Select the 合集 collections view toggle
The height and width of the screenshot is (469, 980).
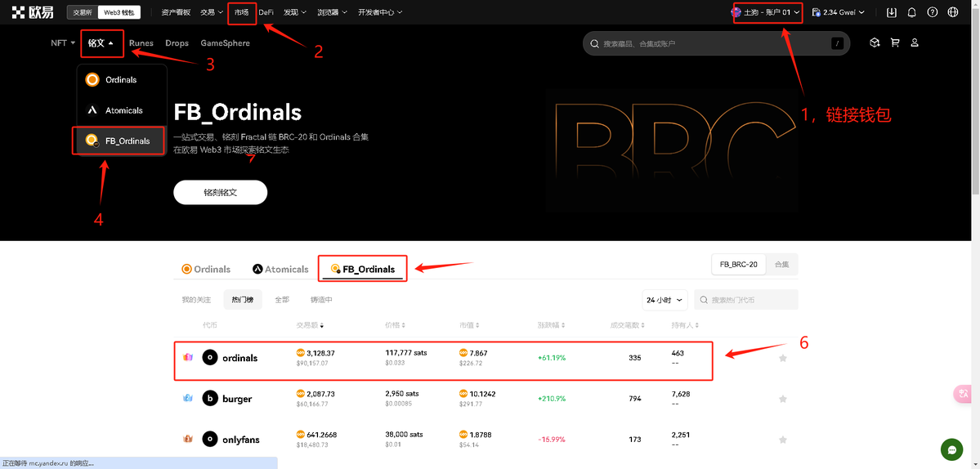782,264
